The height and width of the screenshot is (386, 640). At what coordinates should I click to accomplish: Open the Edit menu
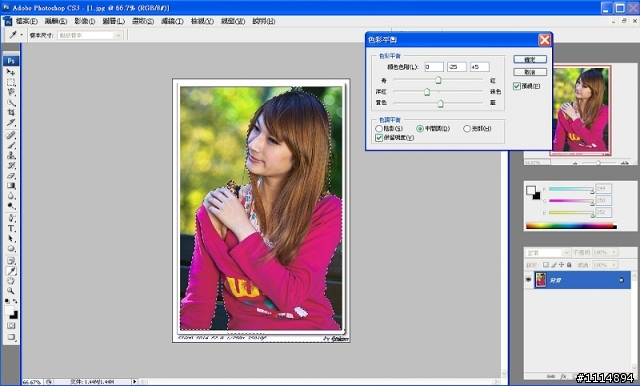pyautogui.click(x=56, y=21)
